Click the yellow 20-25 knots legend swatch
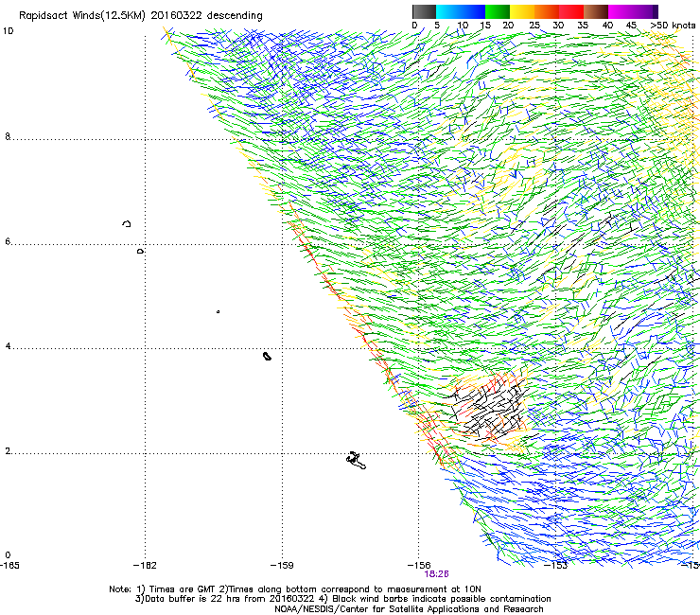 (x=522, y=11)
